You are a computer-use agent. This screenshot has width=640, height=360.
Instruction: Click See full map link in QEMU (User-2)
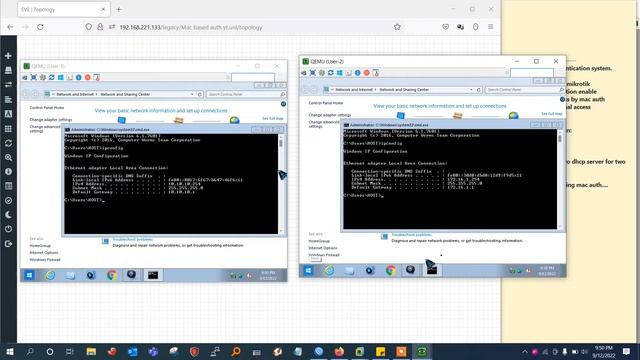click(551, 114)
